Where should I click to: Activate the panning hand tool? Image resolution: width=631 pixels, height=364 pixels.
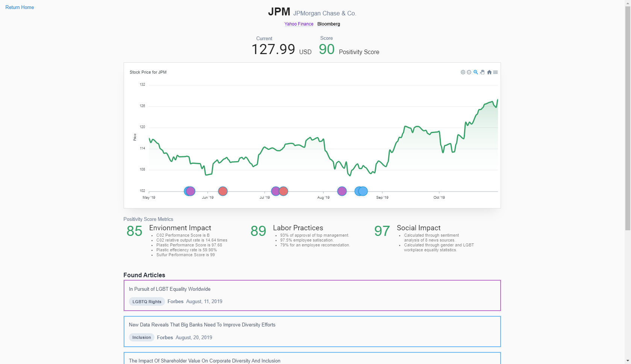point(483,72)
